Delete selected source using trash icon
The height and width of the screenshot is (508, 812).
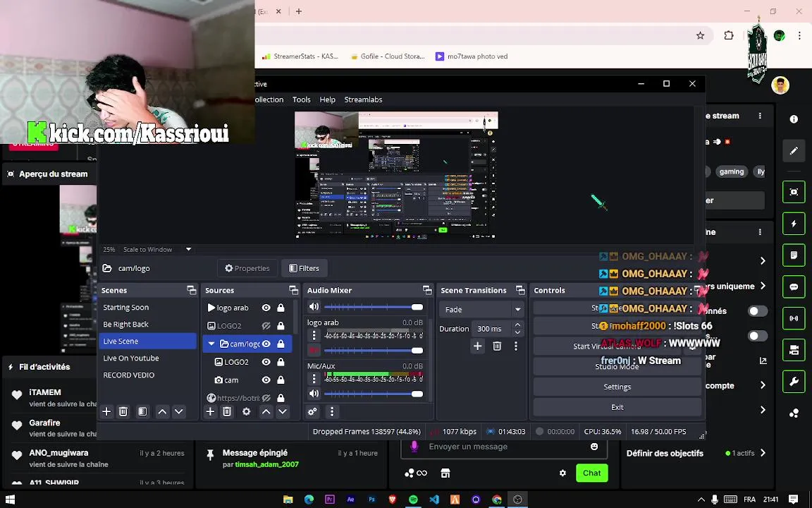tap(227, 411)
